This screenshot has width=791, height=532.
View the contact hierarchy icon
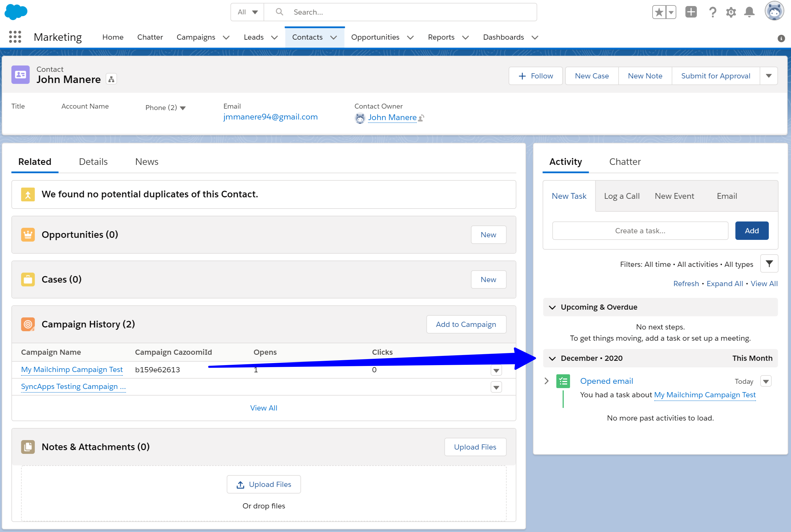pos(111,79)
